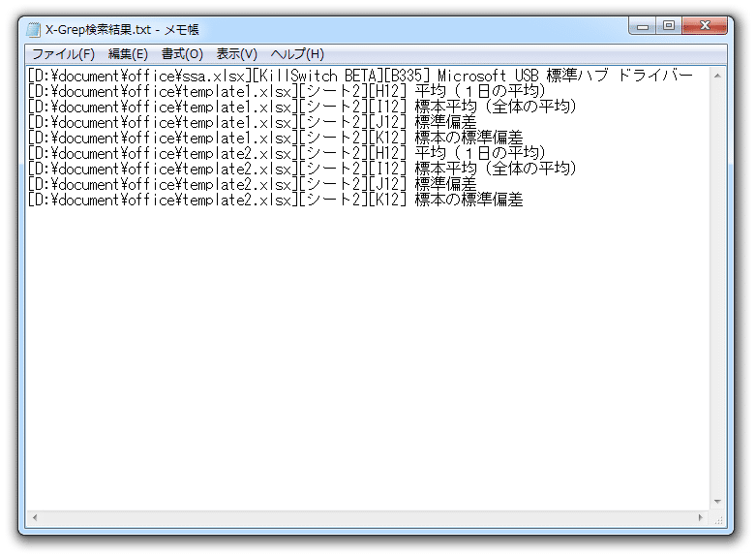This screenshot has width=756, height=556.
Task: Click vertical scrollbar down arrow
Action: pos(717,502)
